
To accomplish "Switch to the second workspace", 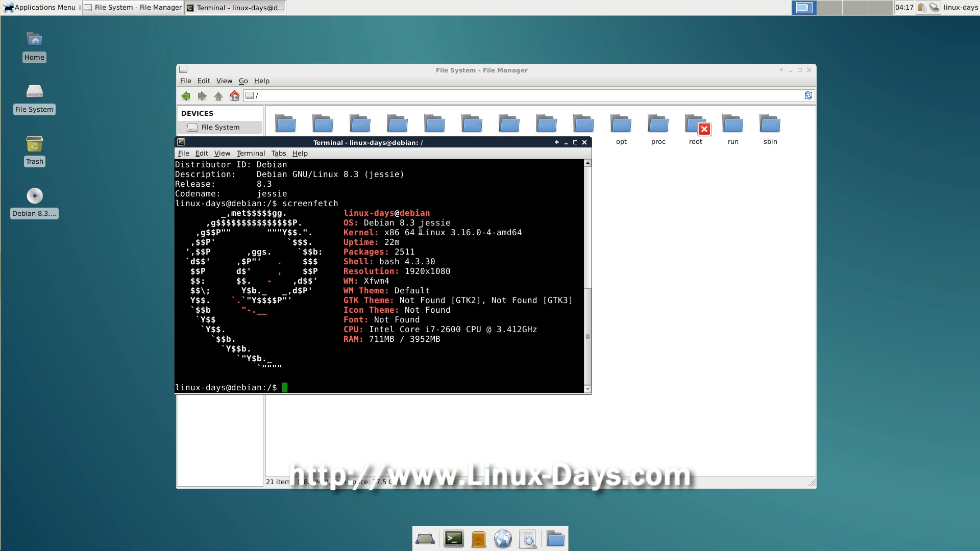I will pos(829,8).
